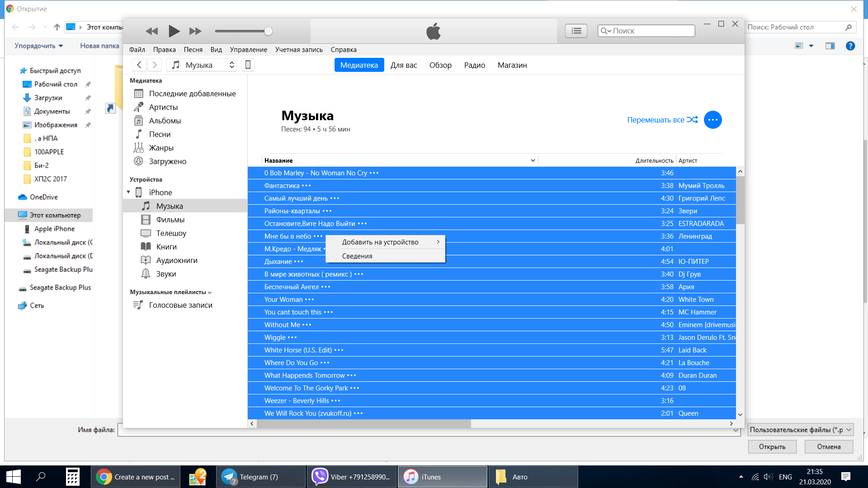The width and height of the screenshot is (868, 488).
Task: Switch to the Обзор tab
Action: [440, 65]
